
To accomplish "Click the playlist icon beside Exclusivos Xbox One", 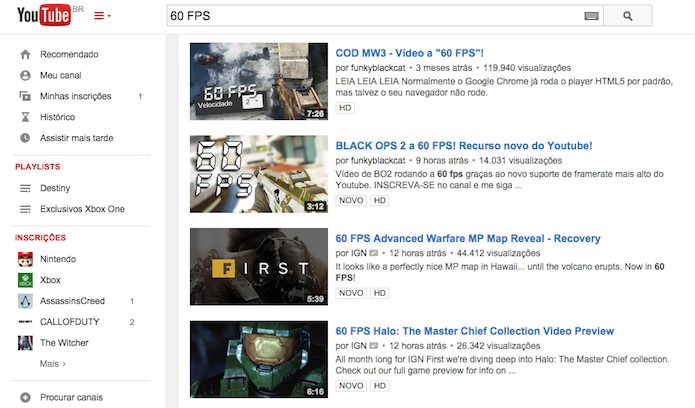I will click(x=25, y=209).
